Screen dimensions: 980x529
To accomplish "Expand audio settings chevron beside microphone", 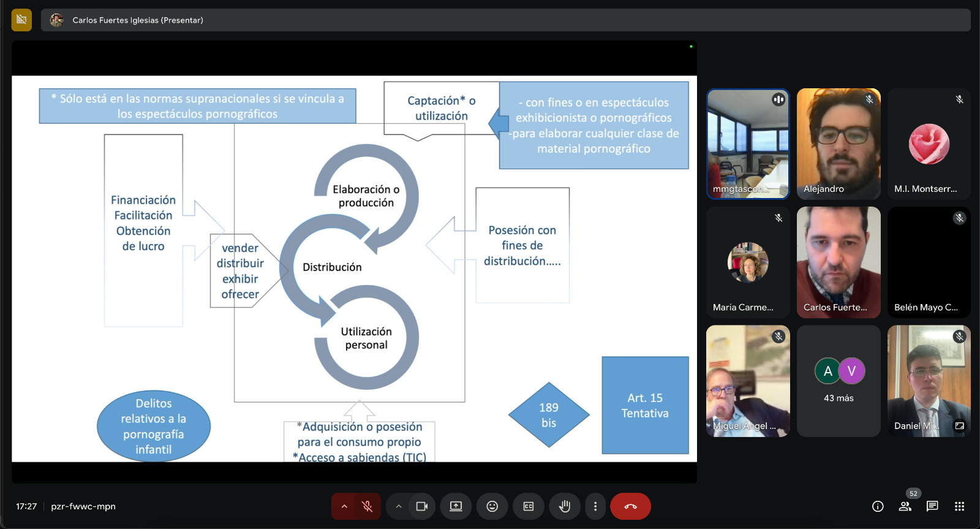I will point(344,506).
